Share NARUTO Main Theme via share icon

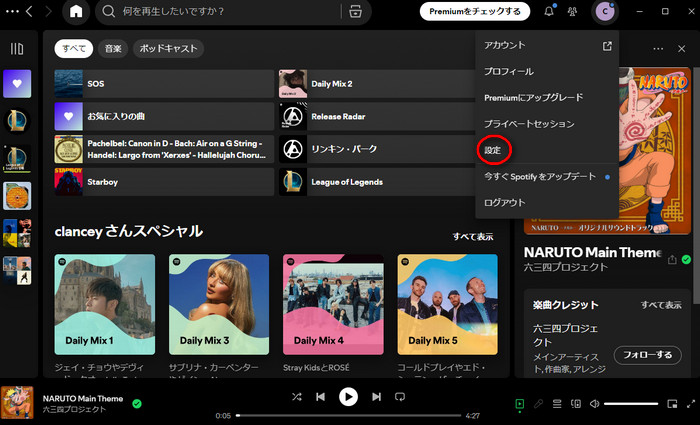tap(672, 259)
